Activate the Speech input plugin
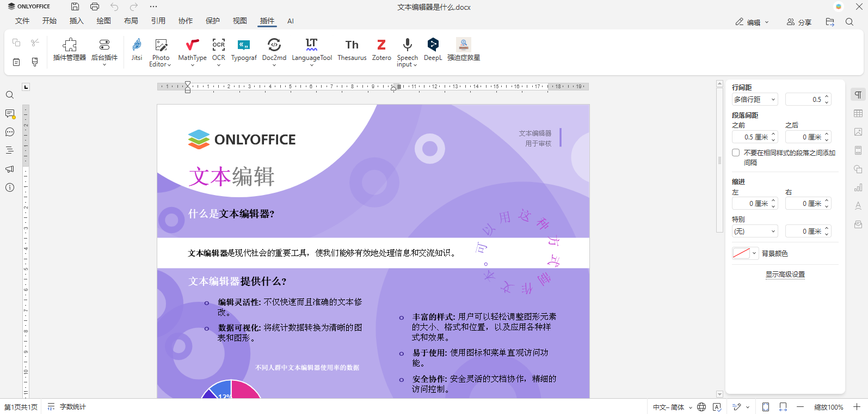Image resolution: width=868 pixels, height=414 pixels. coord(407,52)
